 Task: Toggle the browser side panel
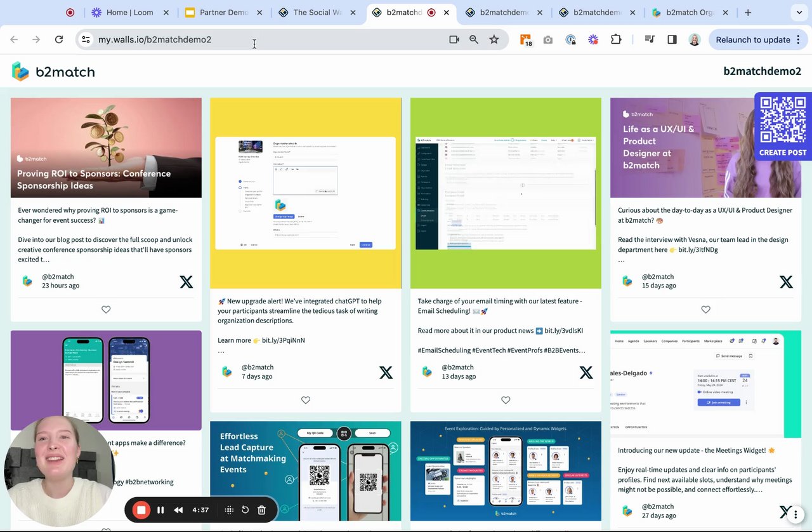click(672, 39)
